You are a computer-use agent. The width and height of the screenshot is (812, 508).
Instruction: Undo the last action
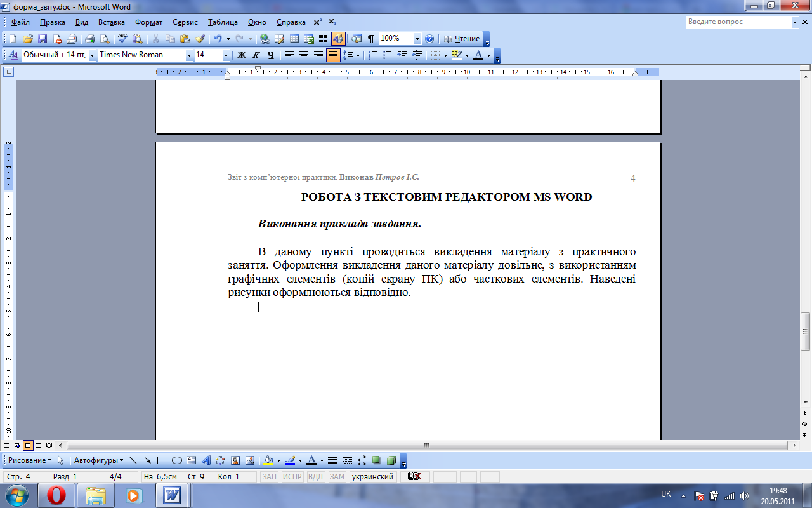(218, 39)
